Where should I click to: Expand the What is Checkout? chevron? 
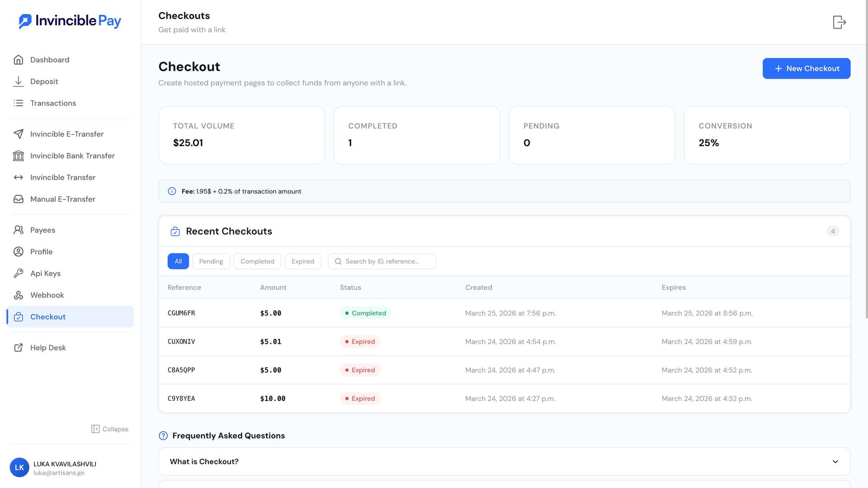835,461
